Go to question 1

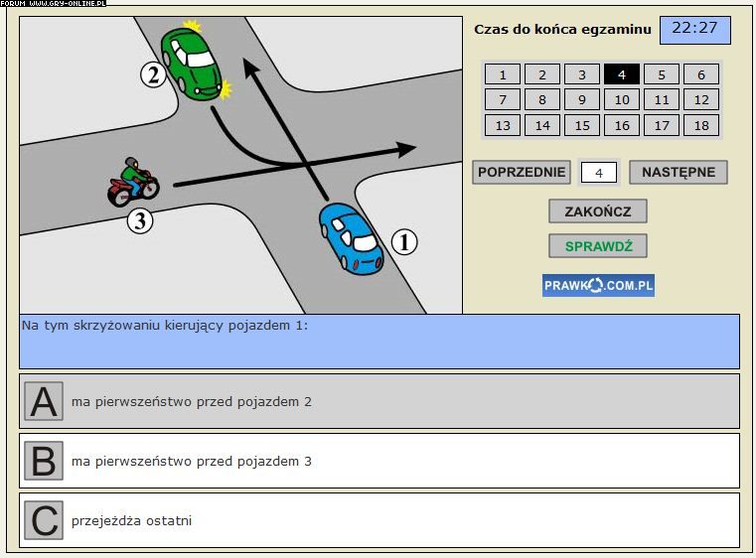503,74
